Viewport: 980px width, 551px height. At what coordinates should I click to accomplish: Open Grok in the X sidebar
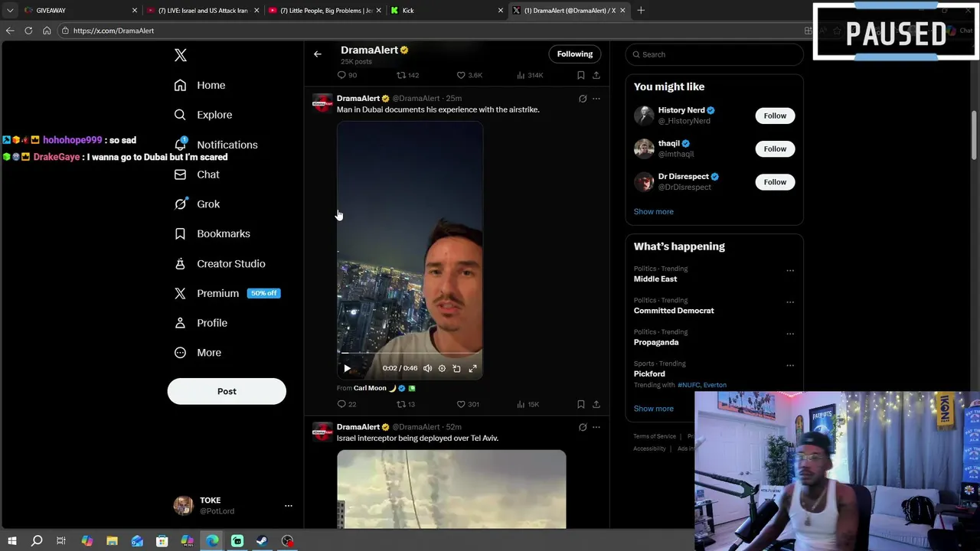click(x=197, y=204)
